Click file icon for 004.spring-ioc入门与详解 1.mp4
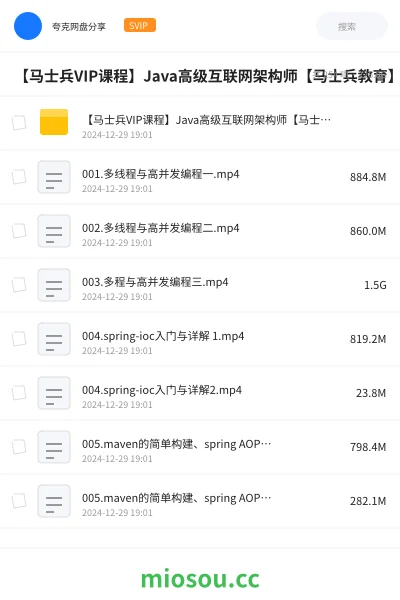This screenshot has height=600, width=400. pyautogui.click(x=54, y=339)
